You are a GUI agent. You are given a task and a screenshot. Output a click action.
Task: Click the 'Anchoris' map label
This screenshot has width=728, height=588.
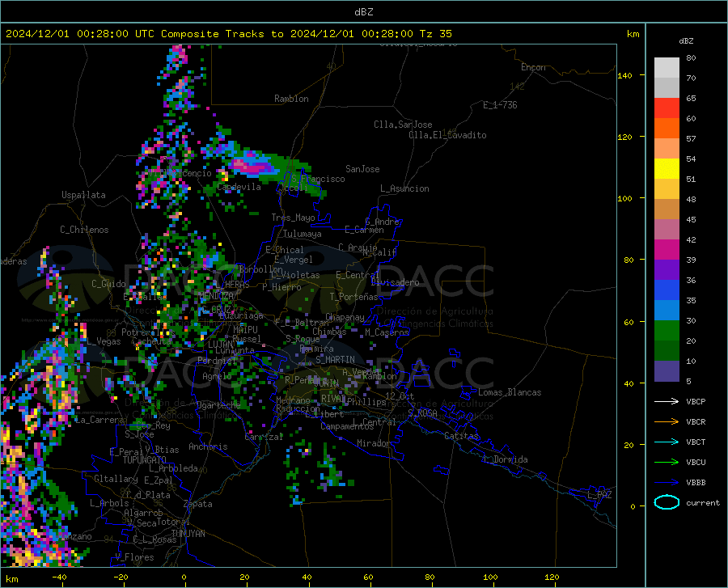pyautogui.click(x=208, y=446)
